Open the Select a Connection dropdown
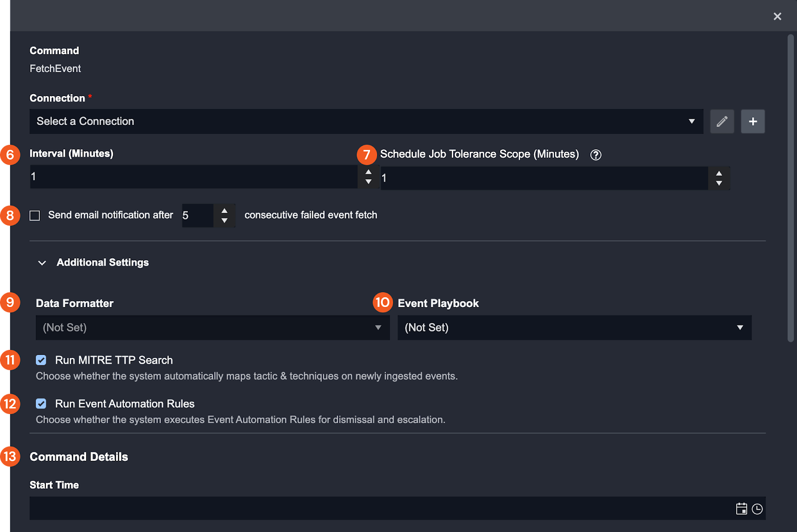Screen dimensions: 797x532 [x=366, y=121]
